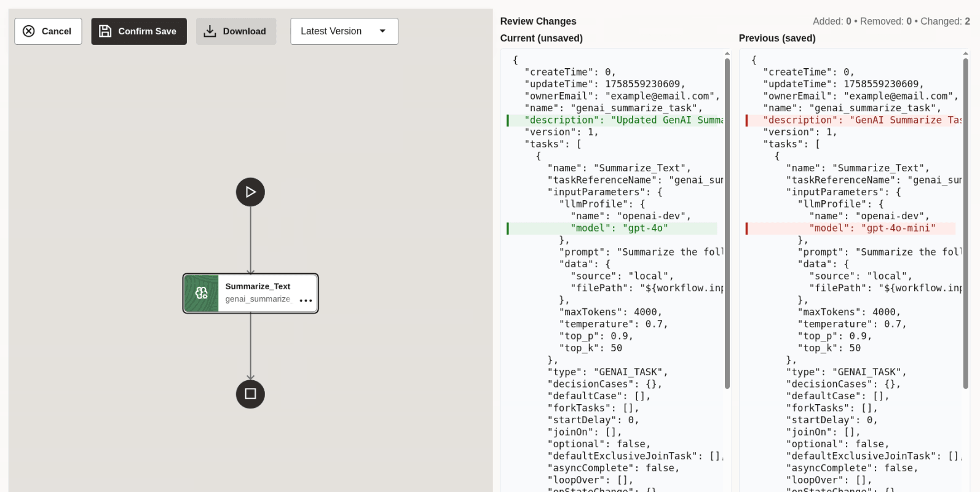This screenshot has height=492, width=980.
Task: Select the Summarize_Text task node
Action: 250,293
